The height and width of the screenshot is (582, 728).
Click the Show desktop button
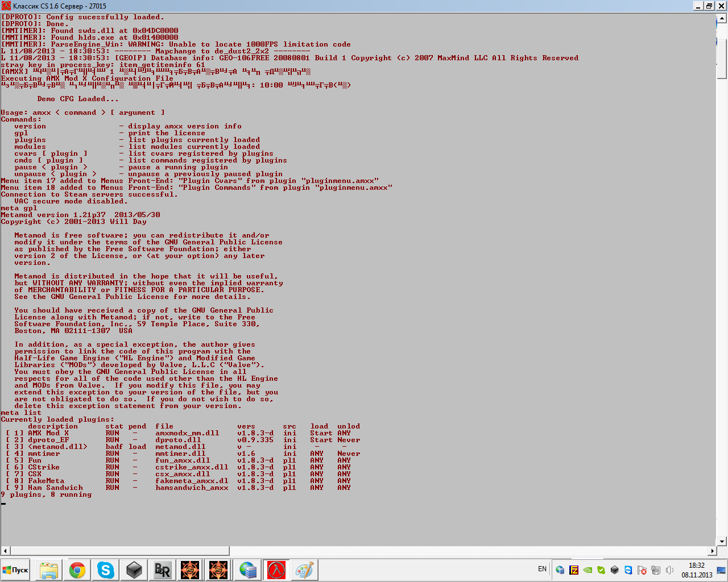[722, 570]
